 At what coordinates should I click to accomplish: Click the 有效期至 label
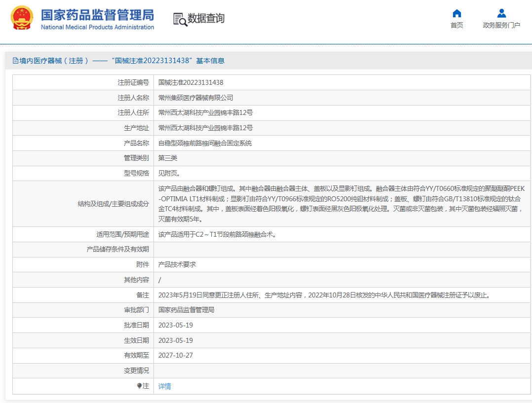point(136,355)
